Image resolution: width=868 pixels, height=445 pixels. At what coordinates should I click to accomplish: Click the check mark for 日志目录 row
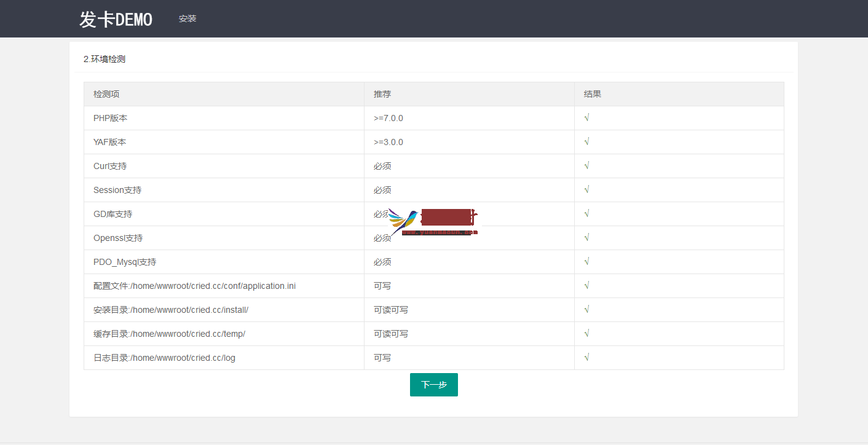(587, 358)
